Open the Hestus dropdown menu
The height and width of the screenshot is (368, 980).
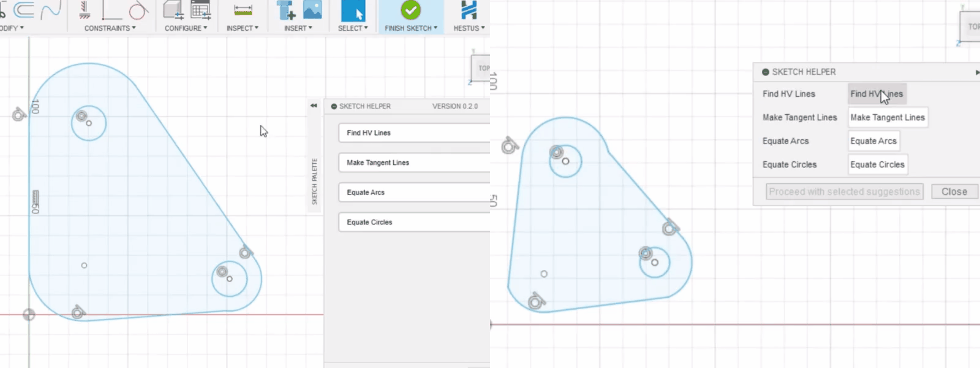[469, 28]
